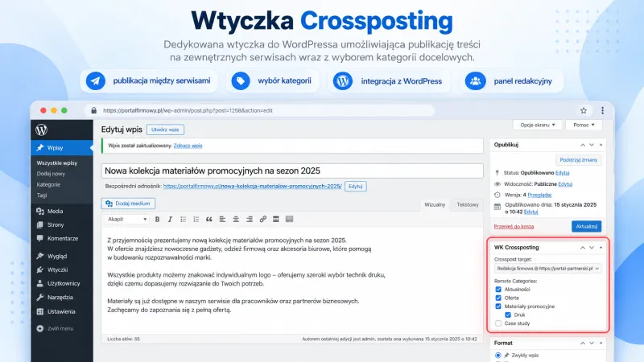
Task: Open Komentarze in sidebar
Action: pos(62,238)
